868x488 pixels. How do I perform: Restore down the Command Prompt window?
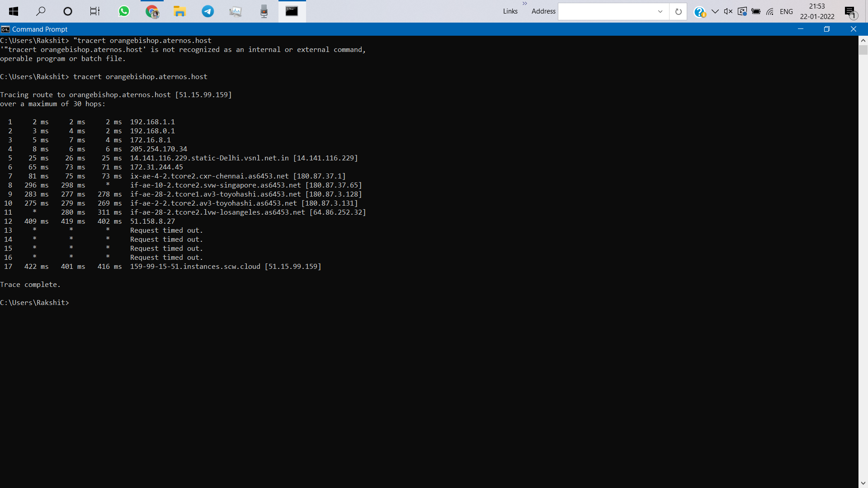point(827,29)
